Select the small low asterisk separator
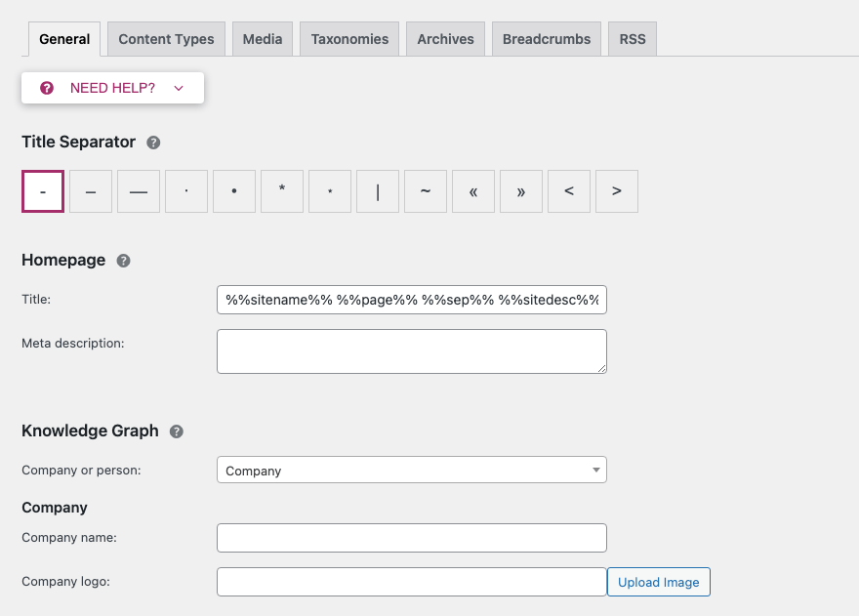 (x=330, y=191)
